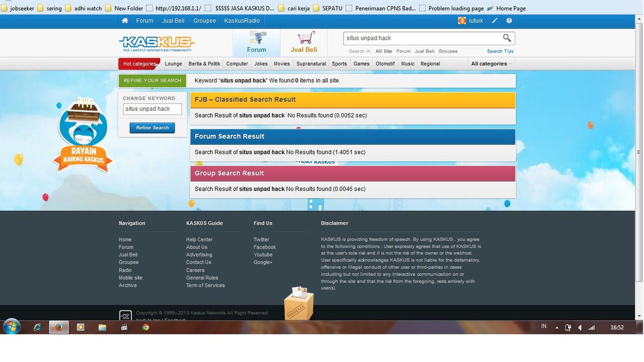The height and width of the screenshot is (362, 644).
Task: Click KaskusRadio in the top bar
Action: pos(242,21)
